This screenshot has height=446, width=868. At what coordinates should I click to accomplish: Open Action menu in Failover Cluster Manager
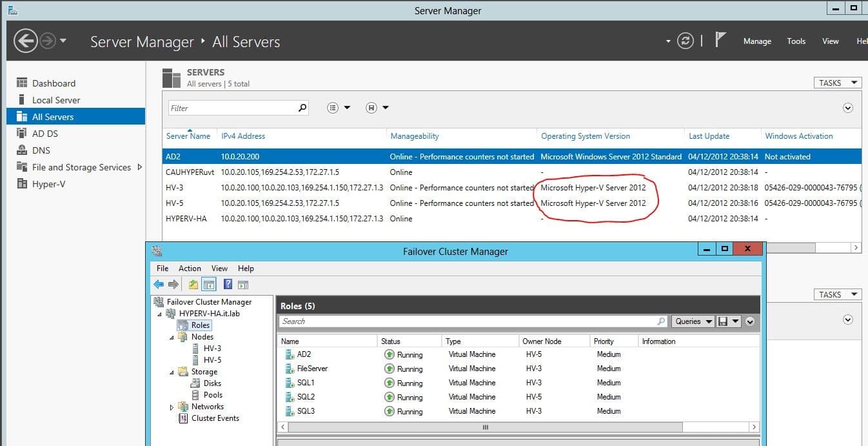point(190,269)
